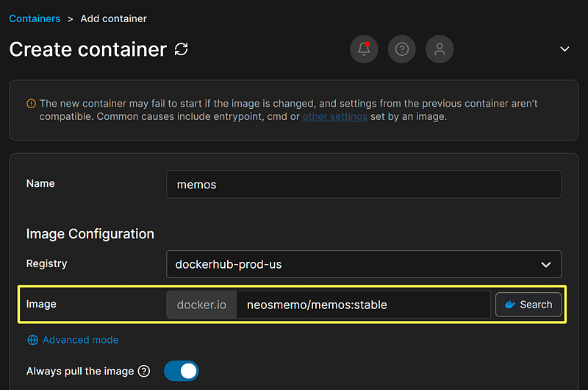588x390 pixels.
Task: Click the Add container breadcrumb text
Action: point(114,19)
